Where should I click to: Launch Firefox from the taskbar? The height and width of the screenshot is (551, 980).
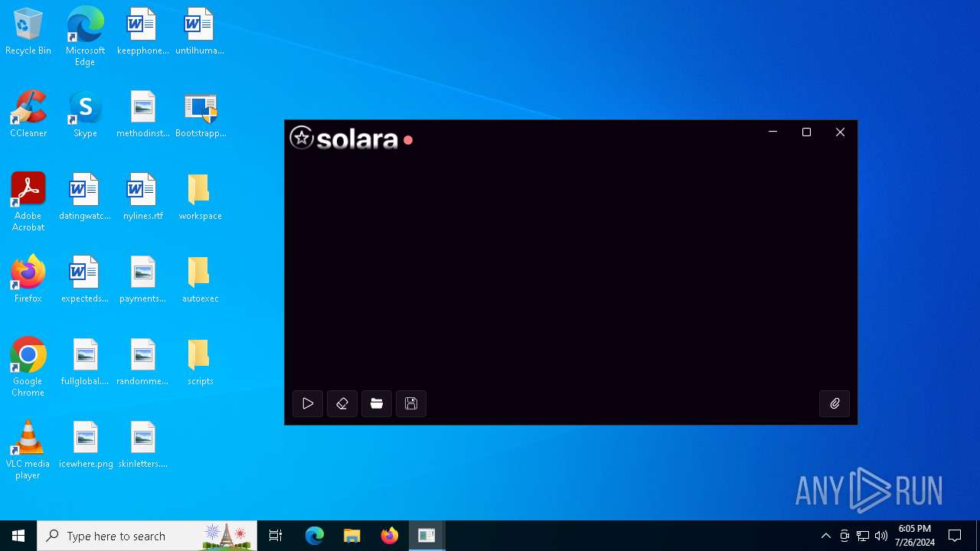390,536
